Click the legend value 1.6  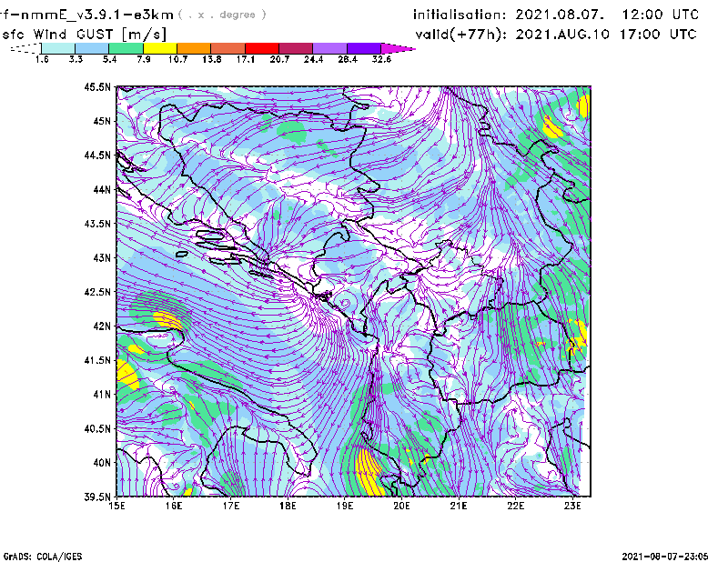click(x=42, y=59)
